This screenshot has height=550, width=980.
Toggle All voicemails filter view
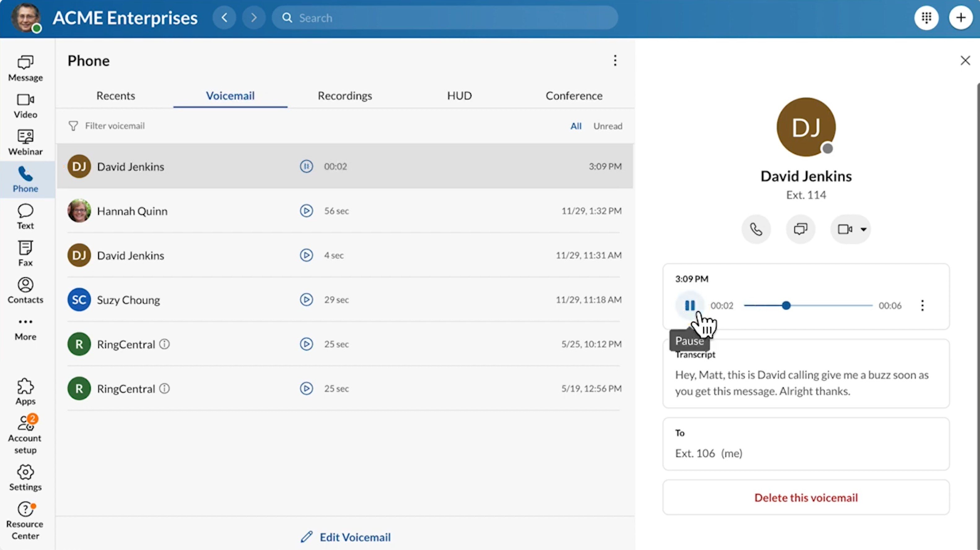click(575, 126)
